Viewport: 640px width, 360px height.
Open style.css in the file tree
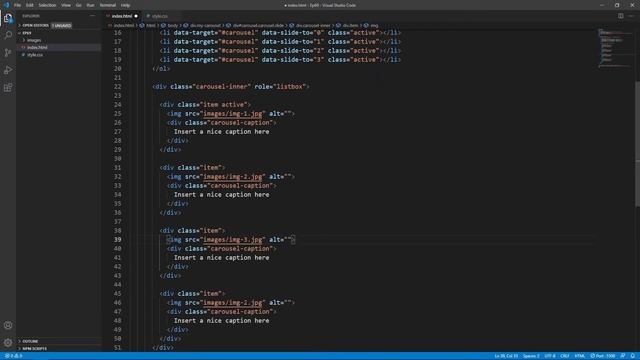click(35, 55)
